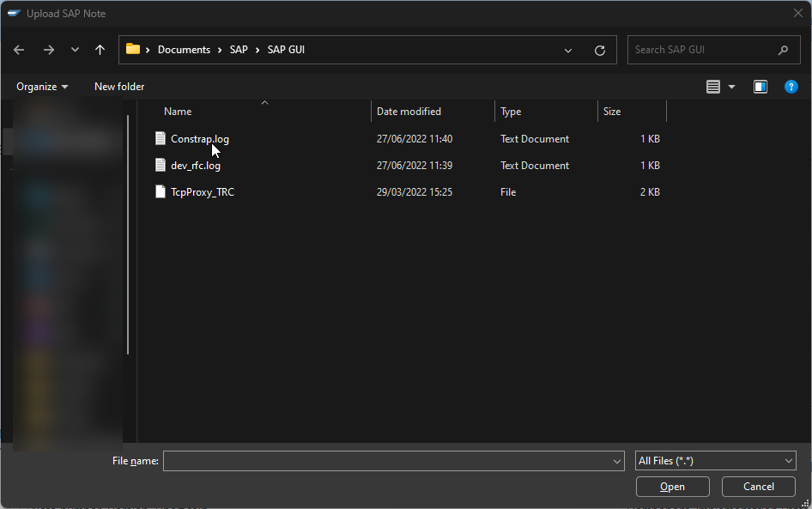Image resolution: width=812 pixels, height=509 pixels.
Task: Click the File type cell of TcpProxy_TRC
Action: point(508,192)
